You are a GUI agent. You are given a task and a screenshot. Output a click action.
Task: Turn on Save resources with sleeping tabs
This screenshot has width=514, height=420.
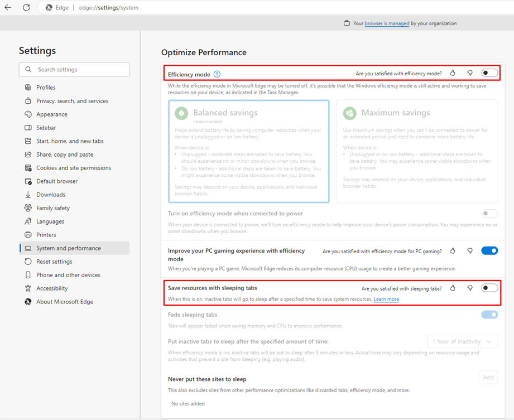point(489,288)
